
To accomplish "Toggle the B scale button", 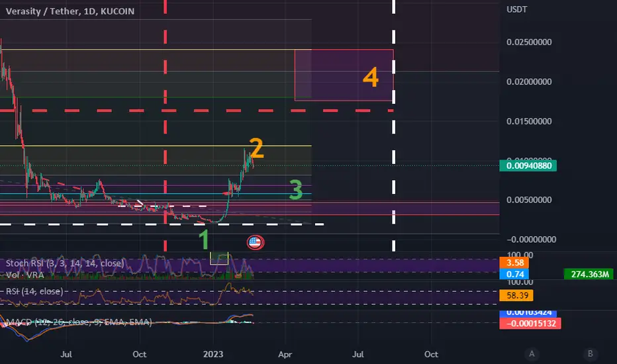I will (590, 354).
